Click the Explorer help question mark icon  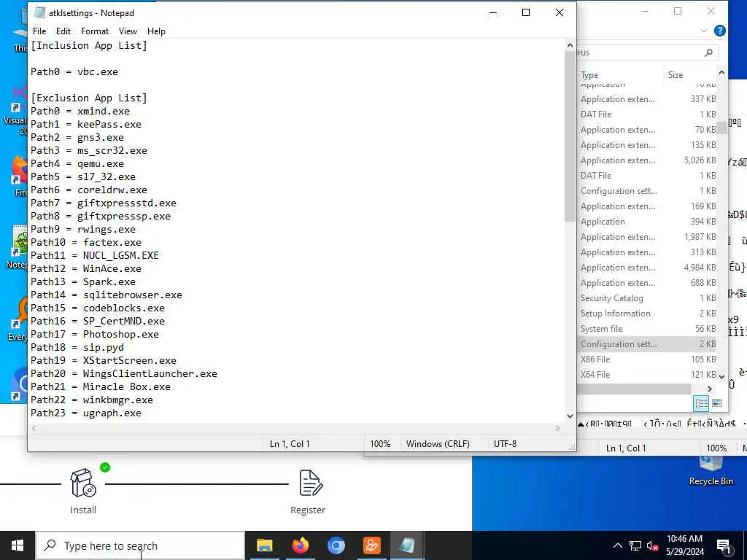[x=720, y=31]
